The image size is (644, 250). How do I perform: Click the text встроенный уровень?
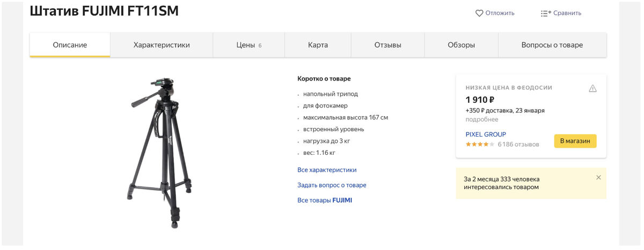pos(334,129)
